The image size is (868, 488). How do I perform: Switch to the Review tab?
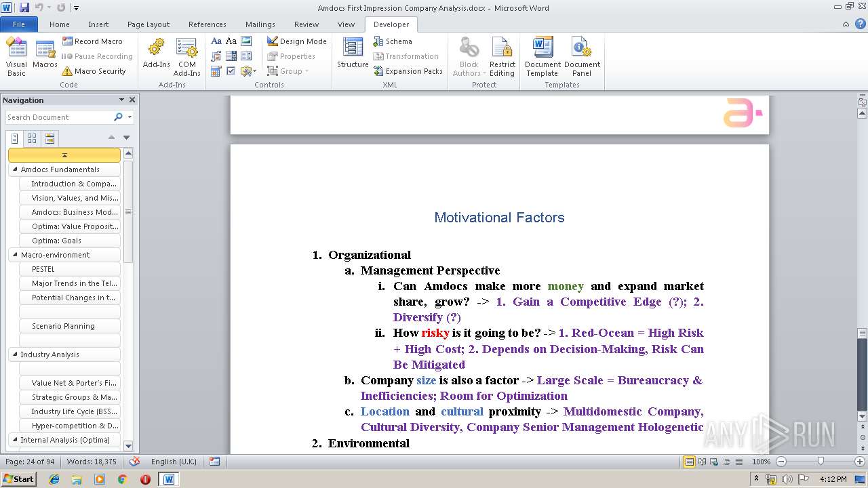tap(307, 24)
